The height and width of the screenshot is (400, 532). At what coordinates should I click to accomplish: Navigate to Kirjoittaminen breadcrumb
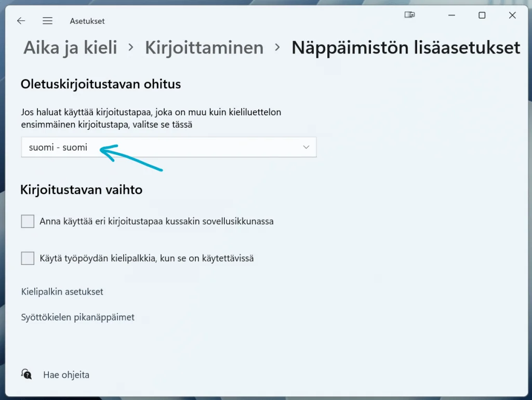click(x=204, y=47)
